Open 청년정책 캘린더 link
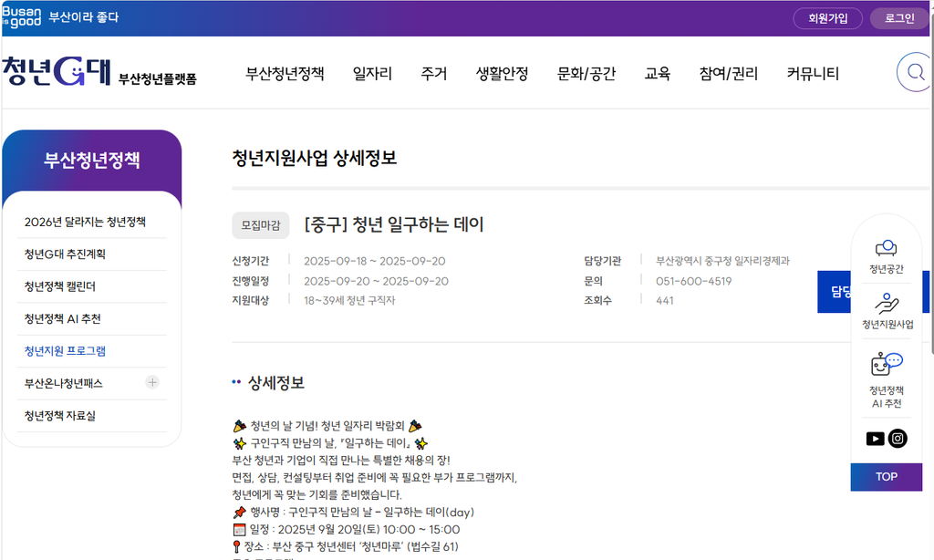The image size is (934, 560). coord(59,286)
